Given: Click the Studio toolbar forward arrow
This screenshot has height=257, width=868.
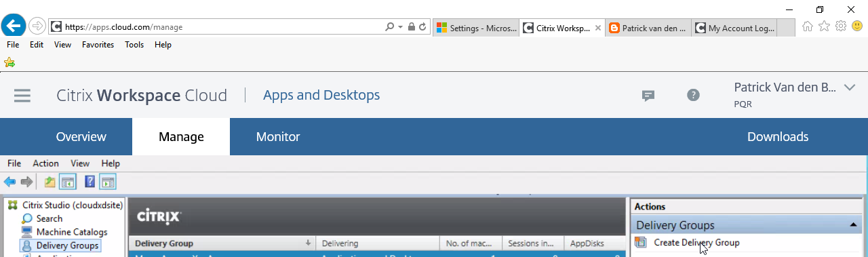Looking at the screenshot, I should [x=26, y=182].
